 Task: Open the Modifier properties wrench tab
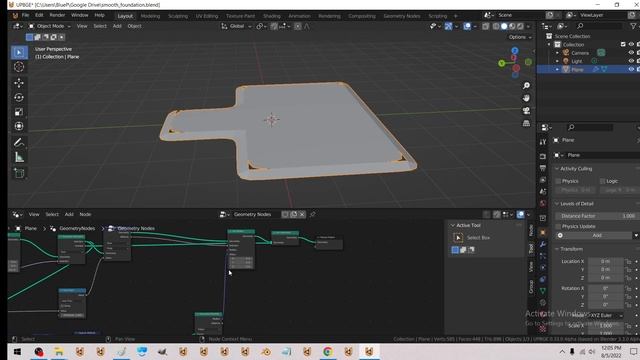(x=542, y=244)
